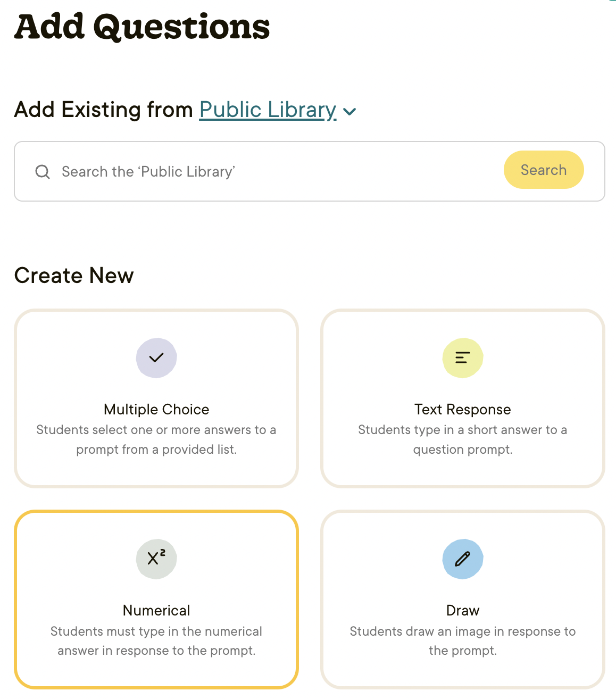Image resolution: width=616 pixels, height=699 pixels.
Task: Expand the Public Library chevron dropdown
Action: (349, 111)
